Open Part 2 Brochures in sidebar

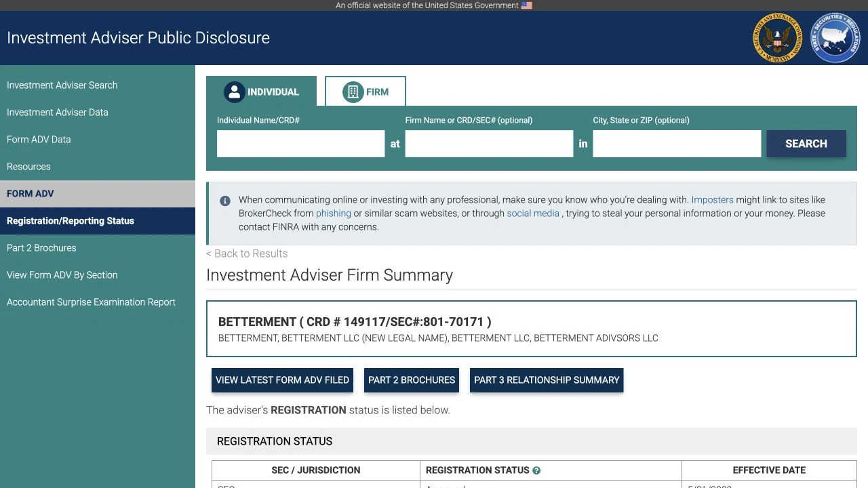tap(98, 248)
